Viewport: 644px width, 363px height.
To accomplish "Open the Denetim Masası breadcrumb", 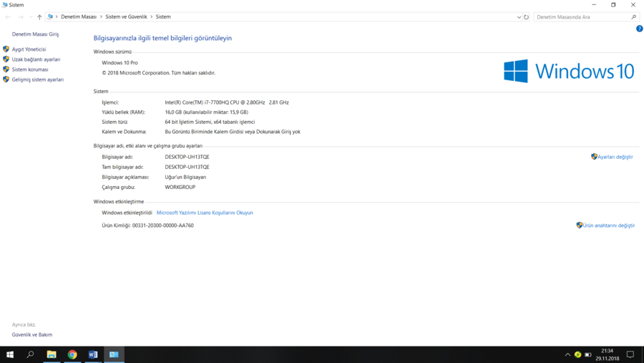I will pos(79,17).
